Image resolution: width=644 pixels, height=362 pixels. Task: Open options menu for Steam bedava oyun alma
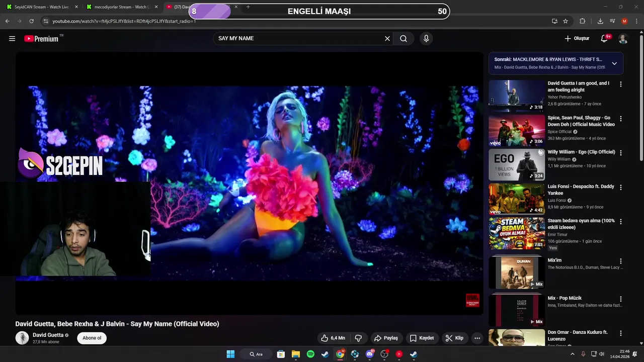click(620, 222)
